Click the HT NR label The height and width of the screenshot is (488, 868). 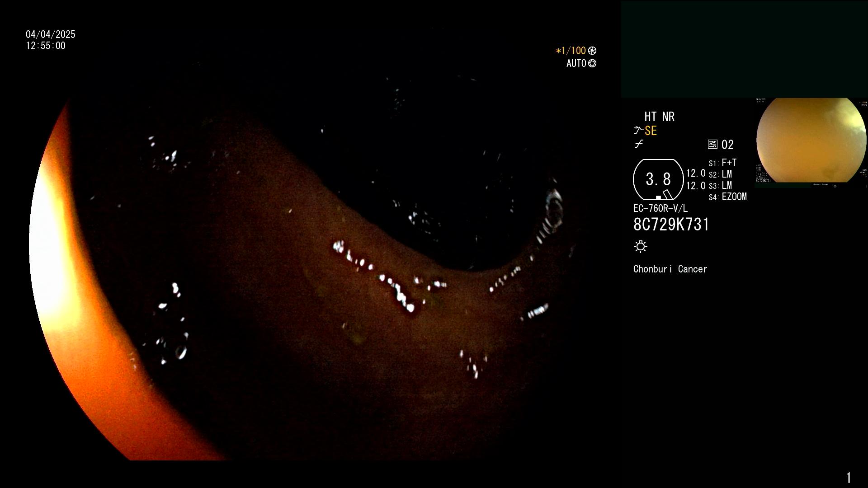coord(660,117)
